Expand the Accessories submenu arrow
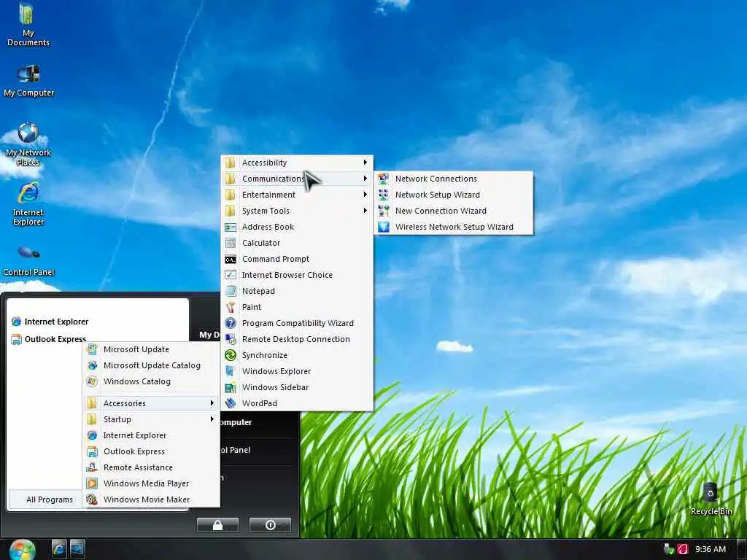The width and height of the screenshot is (747, 560). pyautogui.click(x=212, y=403)
